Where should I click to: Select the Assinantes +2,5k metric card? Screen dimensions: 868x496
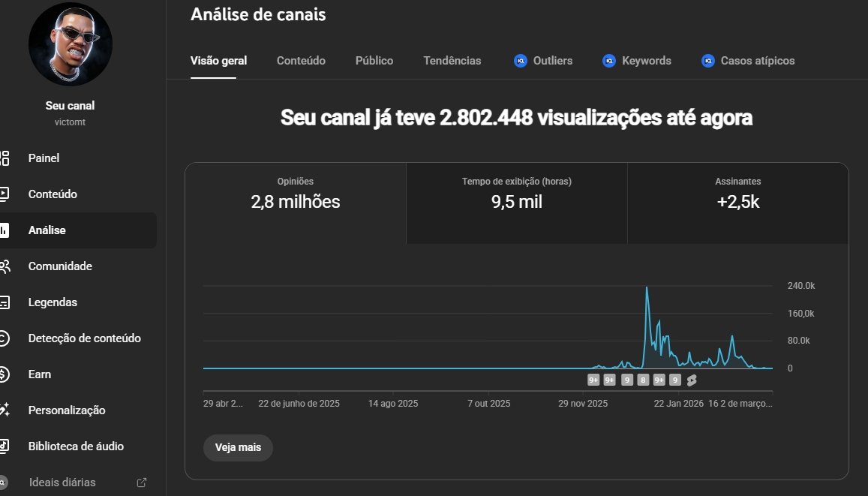click(738, 203)
